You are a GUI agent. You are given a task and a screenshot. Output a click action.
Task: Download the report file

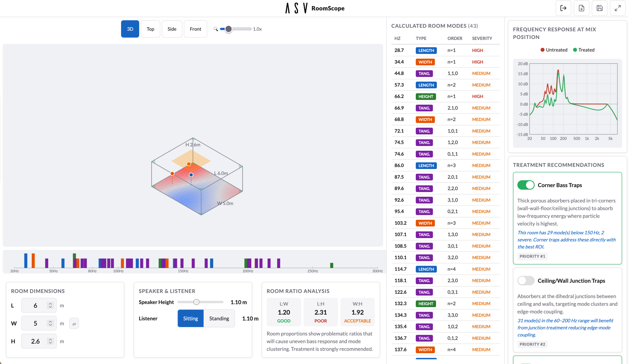click(x=581, y=8)
